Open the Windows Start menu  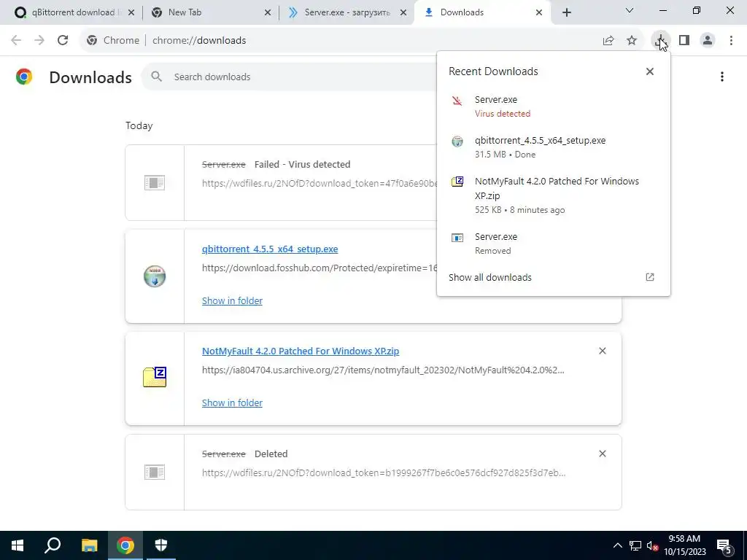pyautogui.click(x=18, y=545)
